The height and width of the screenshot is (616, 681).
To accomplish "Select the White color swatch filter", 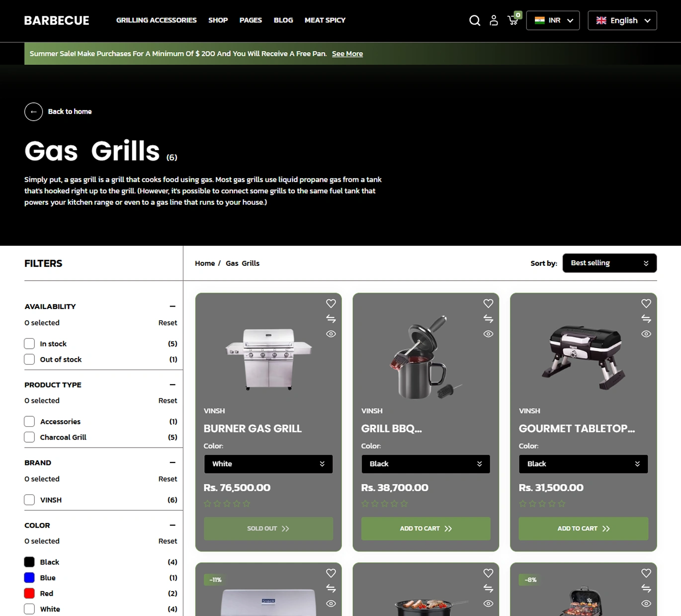I will pyautogui.click(x=29, y=609).
